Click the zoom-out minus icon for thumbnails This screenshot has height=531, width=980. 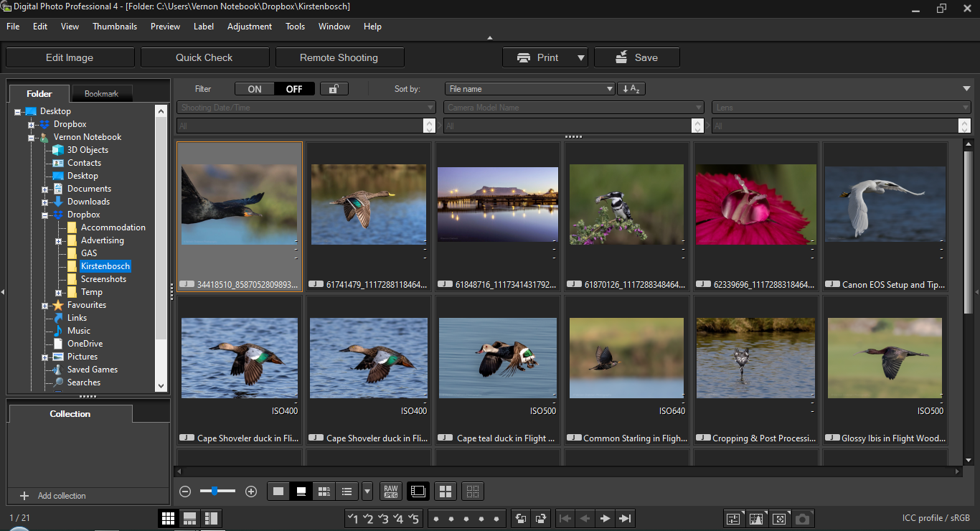185,492
